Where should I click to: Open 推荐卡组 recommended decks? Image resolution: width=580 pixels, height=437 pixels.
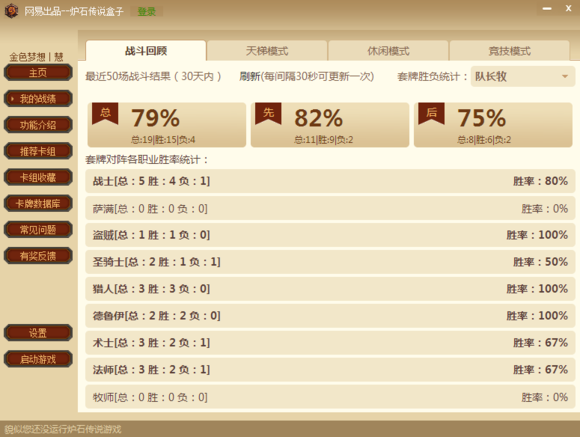point(38,151)
